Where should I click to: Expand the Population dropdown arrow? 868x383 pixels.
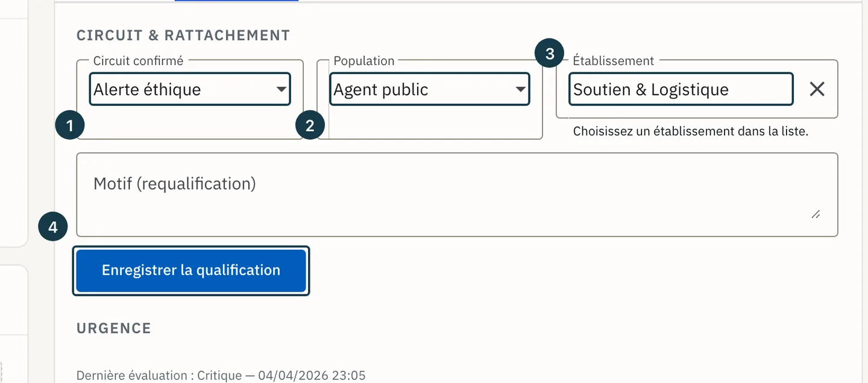[521, 90]
